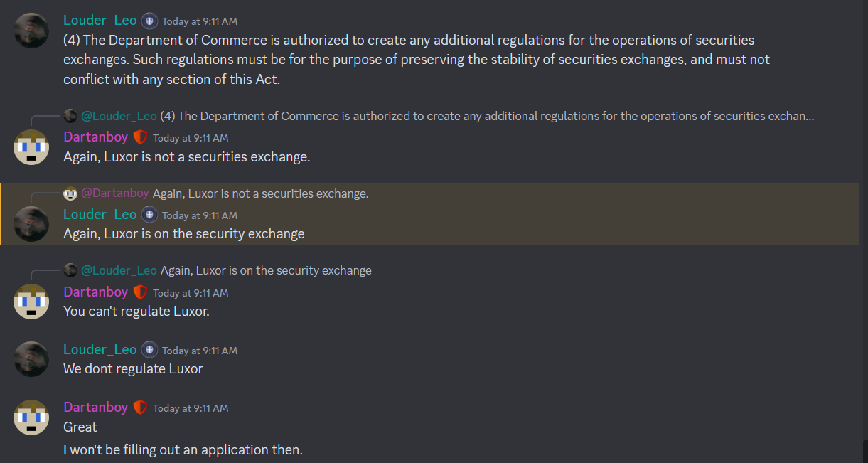868x463 pixels.
Task: Click the shield badge beside Dartanboy on the 'Great' message
Action: click(140, 408)
